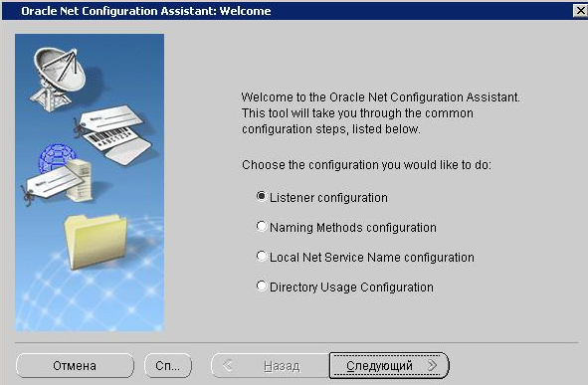Click the 'Choose the configuration you would like to do:' text
The image size is (588, 385).
(x=366, y=165)
